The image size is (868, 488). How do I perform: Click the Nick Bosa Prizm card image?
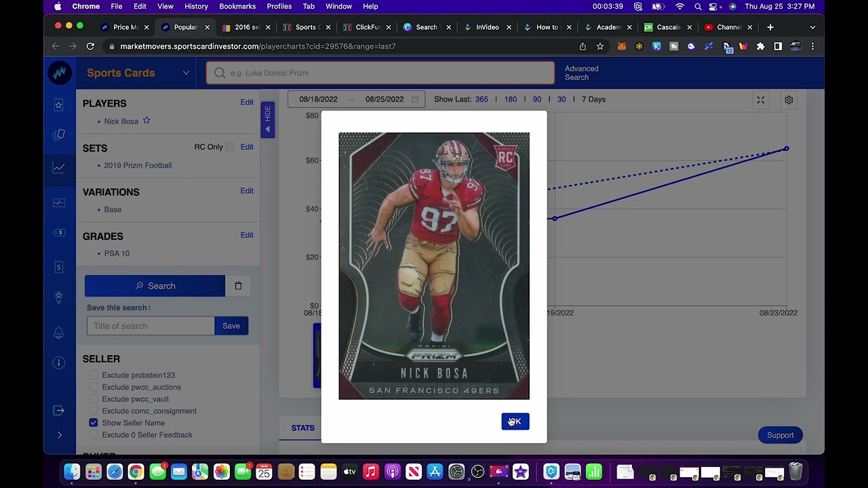[x=434, y=266]
